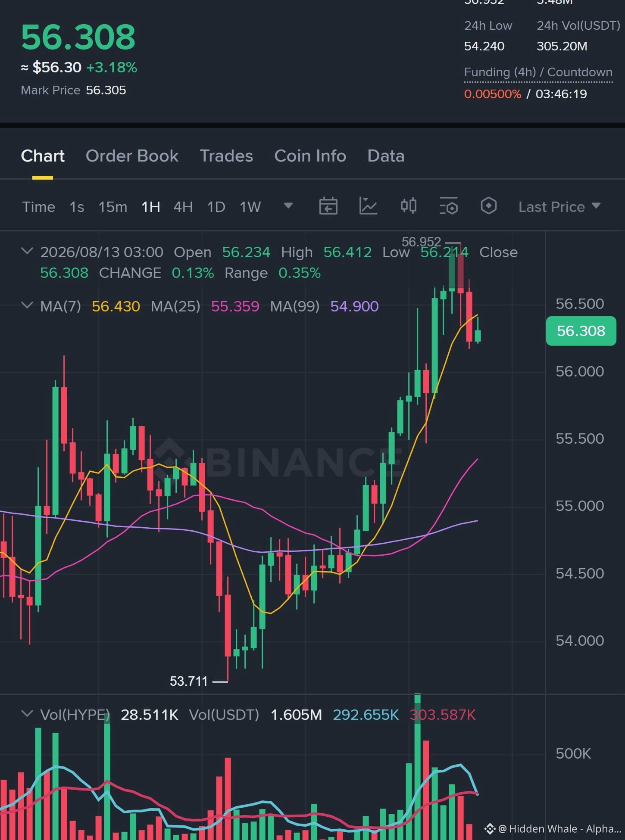Open chart display settings icon
This screenshot has width=625, height=840.
point(448,206)
